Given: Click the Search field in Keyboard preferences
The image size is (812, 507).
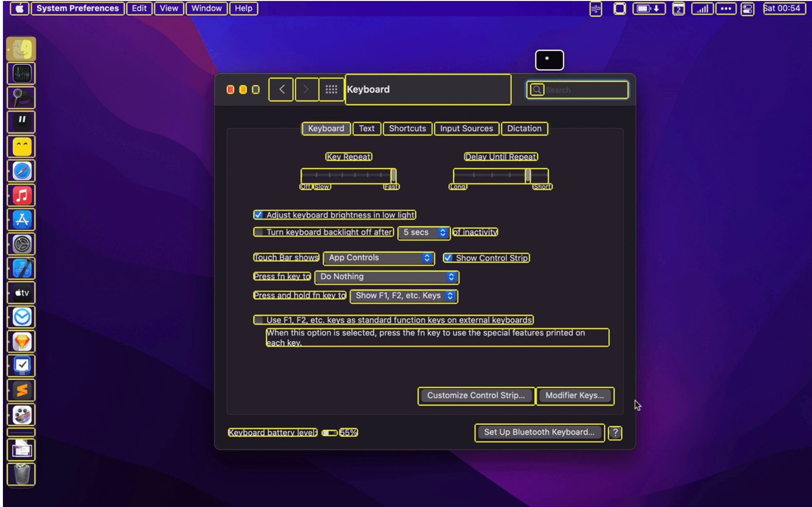Looking at the screenshot, I should pos(578,90).
